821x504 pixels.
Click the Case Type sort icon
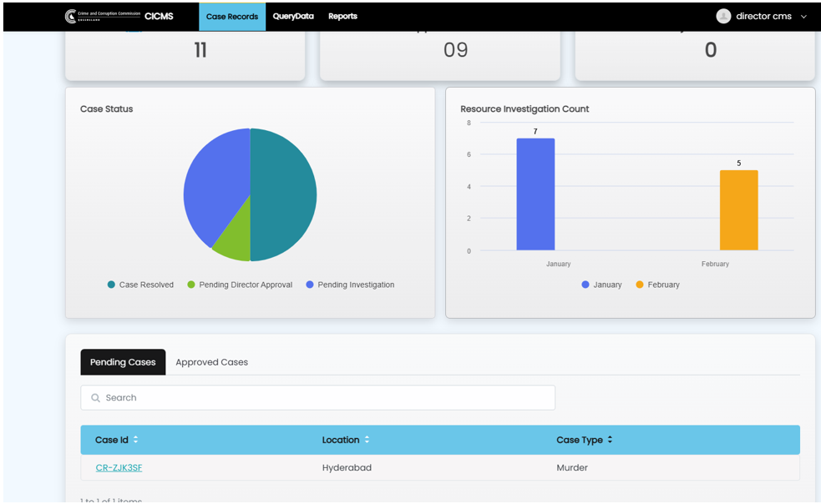(610, 440)
